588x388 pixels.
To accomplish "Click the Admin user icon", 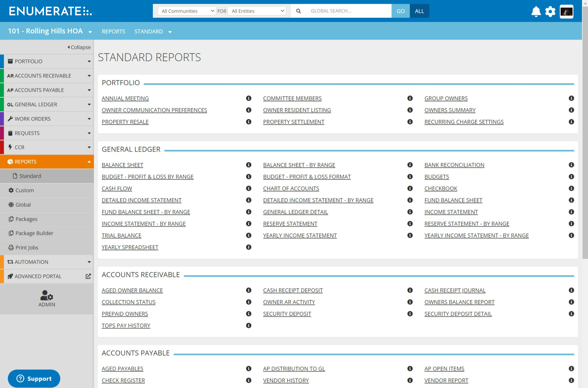I will click(47, 296).
